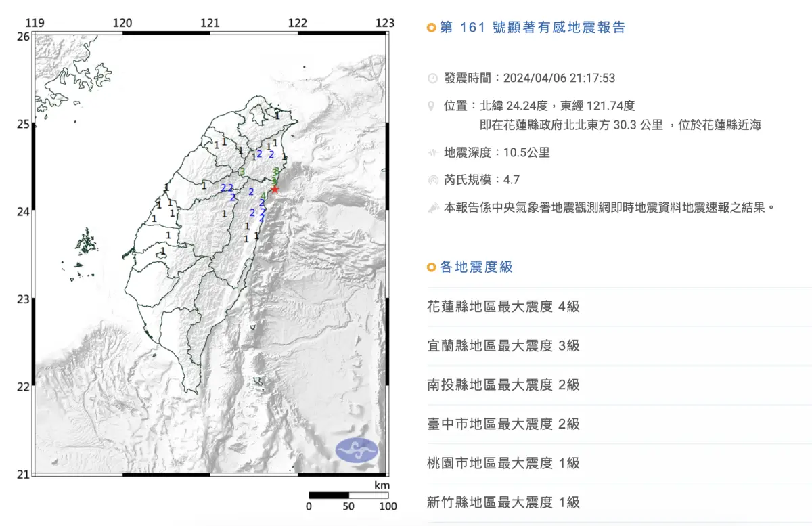Screen dimensions: 812x526
Task: Expand 南投縣地區最大震度 2級 row
Action: point(503,385)
